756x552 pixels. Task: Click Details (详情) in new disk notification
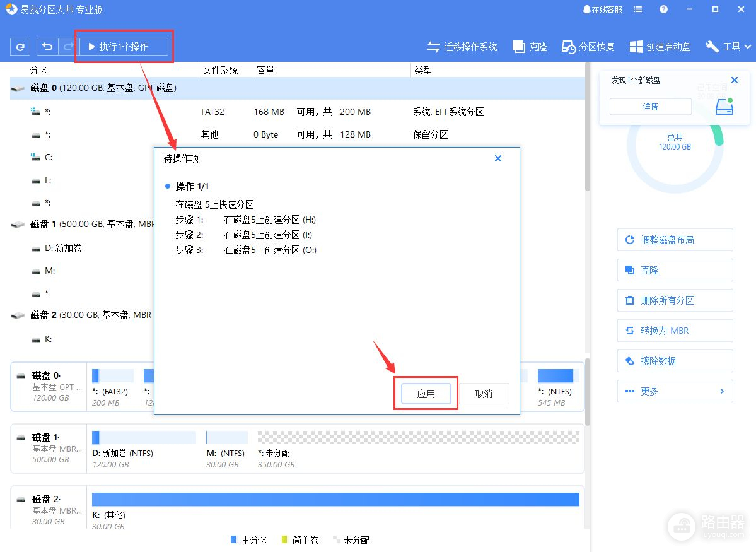coord(650,107)
